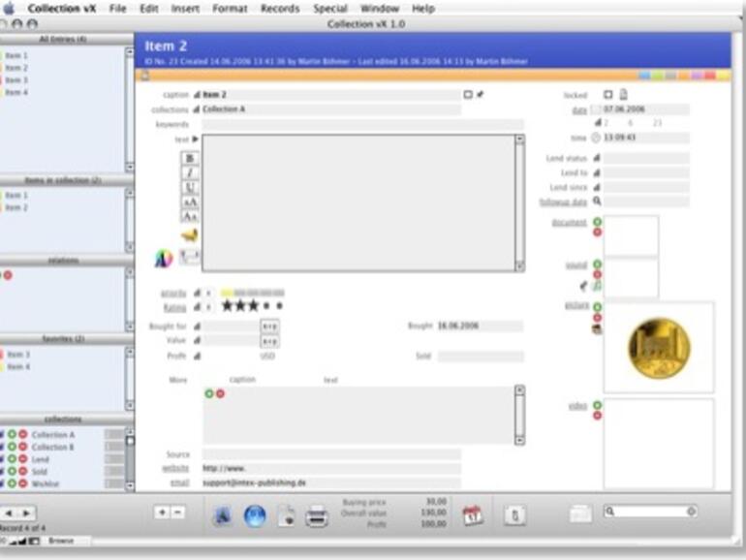
Task: Set the rating using the third star
Action: tap(254, 306)
